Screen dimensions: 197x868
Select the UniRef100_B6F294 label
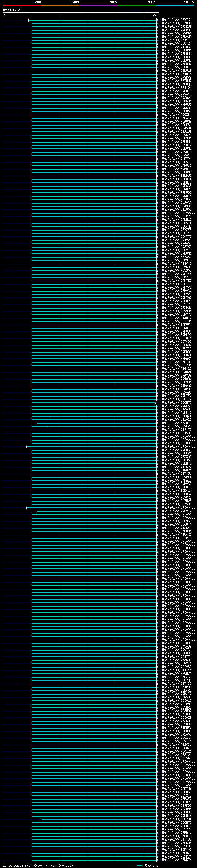(x=176, y=819)
